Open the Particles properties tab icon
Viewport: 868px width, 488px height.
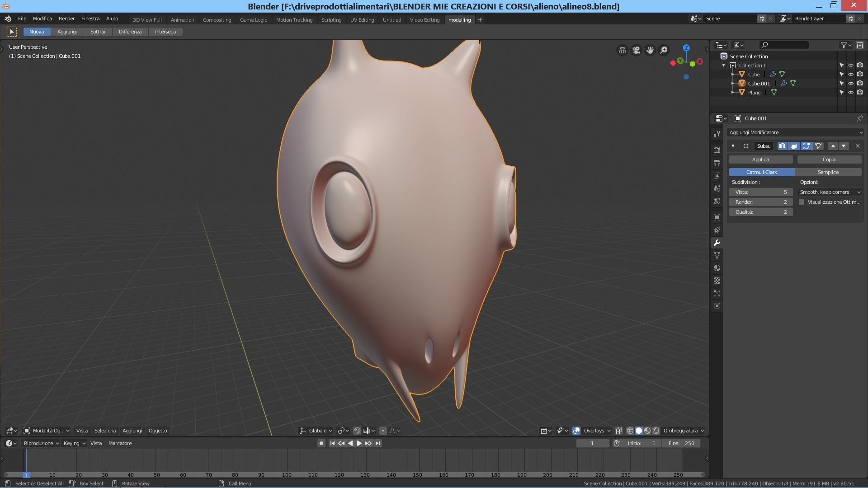pyautogui.click(x=717, y=293)
